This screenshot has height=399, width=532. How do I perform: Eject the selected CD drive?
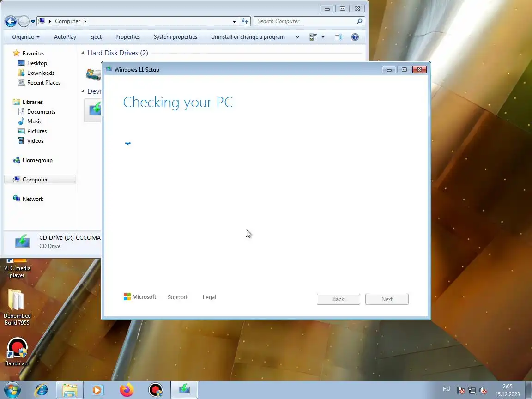click(x=96, y=37)
